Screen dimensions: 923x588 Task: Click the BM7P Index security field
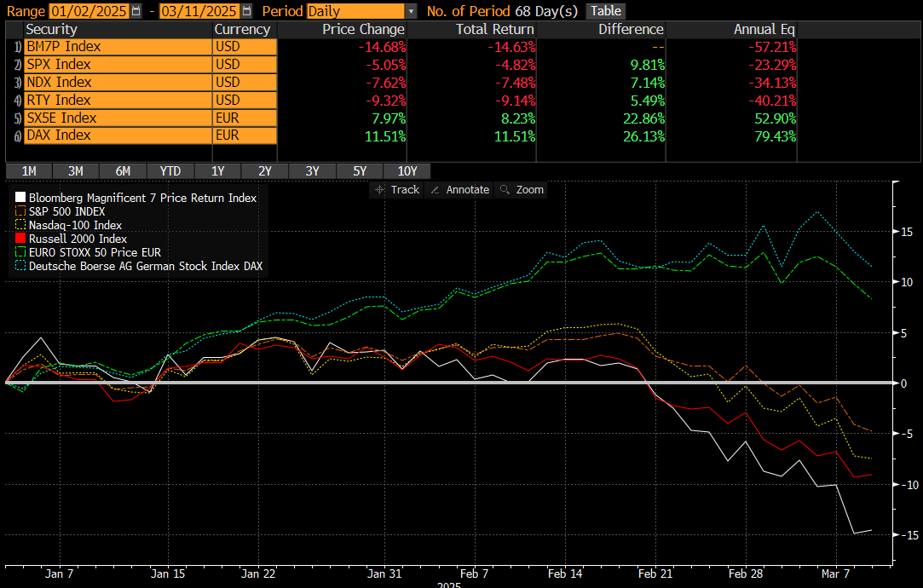[x=118, y=47]
